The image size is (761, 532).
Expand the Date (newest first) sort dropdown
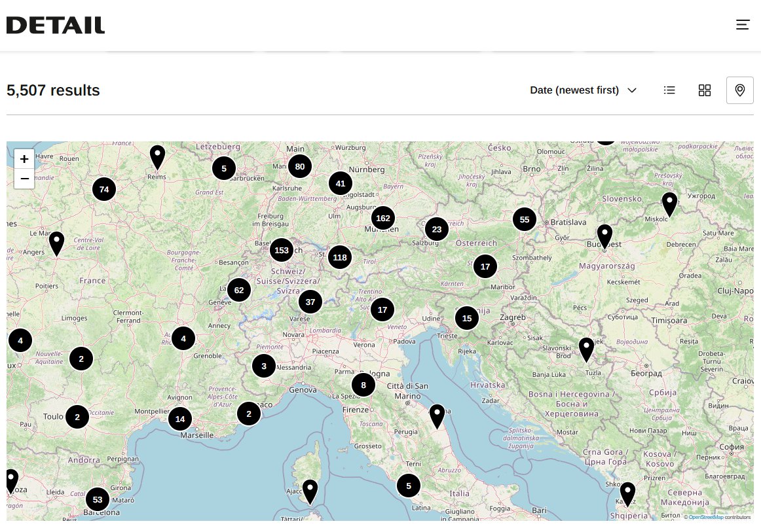tap(583, 90)
